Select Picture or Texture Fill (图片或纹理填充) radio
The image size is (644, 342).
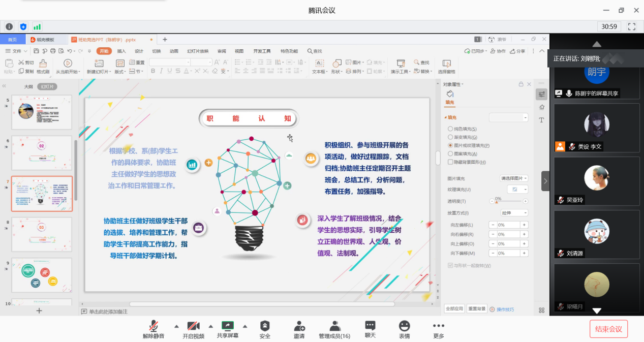click(x=450, y=145)
